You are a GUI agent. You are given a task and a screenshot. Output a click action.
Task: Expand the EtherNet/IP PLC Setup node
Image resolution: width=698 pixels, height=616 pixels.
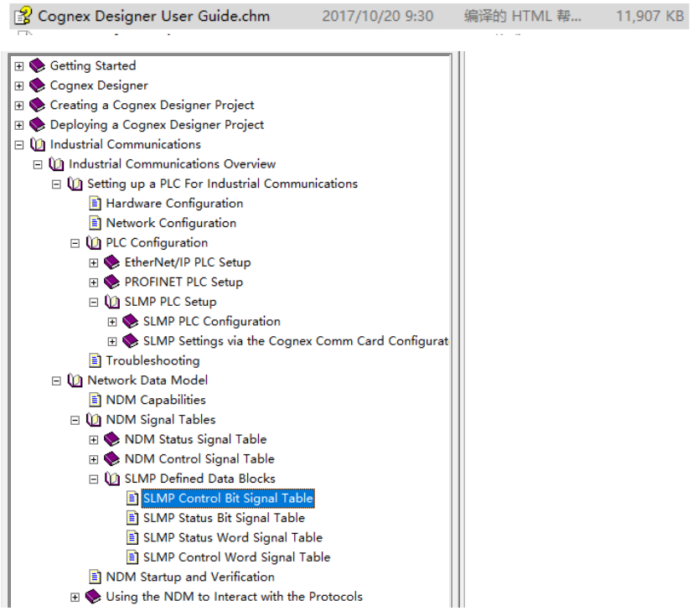[94, 263]
